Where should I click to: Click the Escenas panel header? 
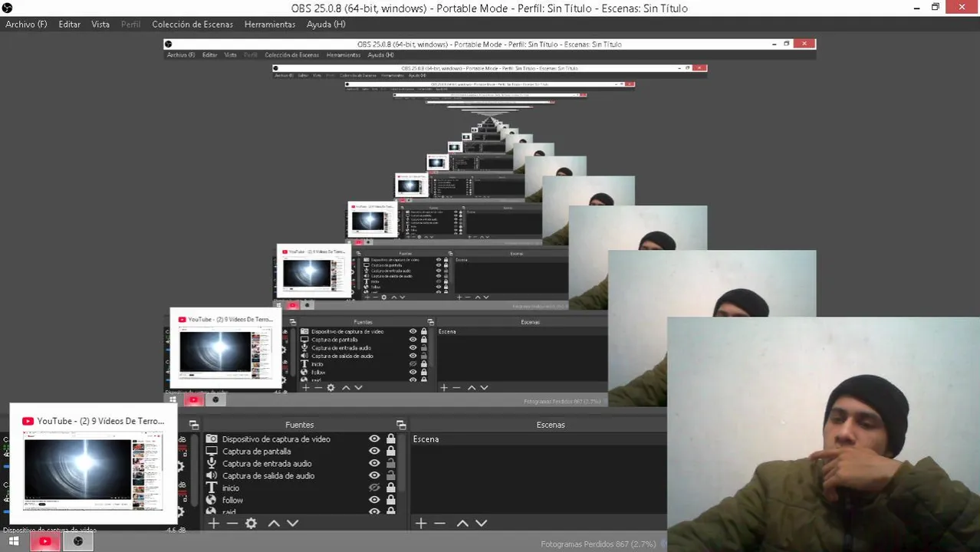[551, 425]
